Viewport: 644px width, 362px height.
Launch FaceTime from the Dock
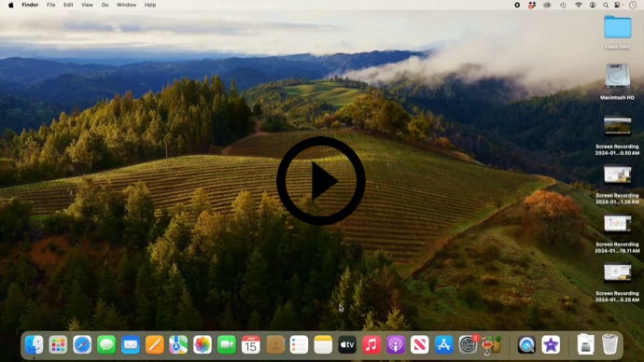click(227, 344)
